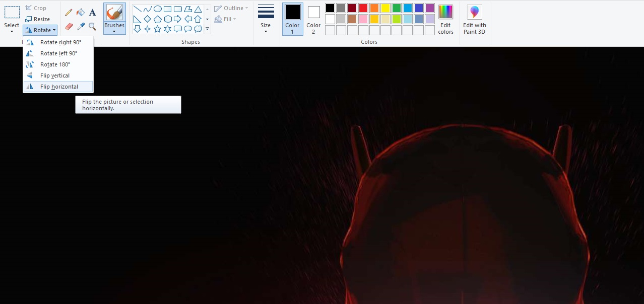Screen dimensions: 644x304
Task: Expand the shapes gallery more arrow
Action: pyautogui.click(x=207, y=29)
